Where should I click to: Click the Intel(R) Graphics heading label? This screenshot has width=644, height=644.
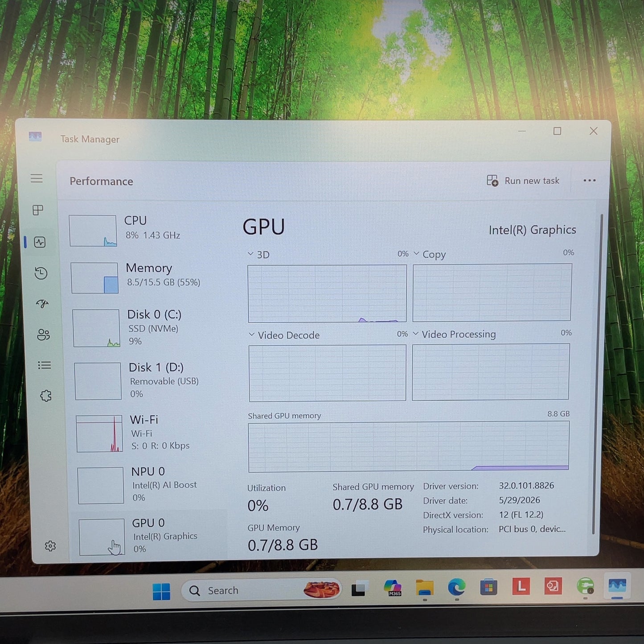tap(532, 230)
